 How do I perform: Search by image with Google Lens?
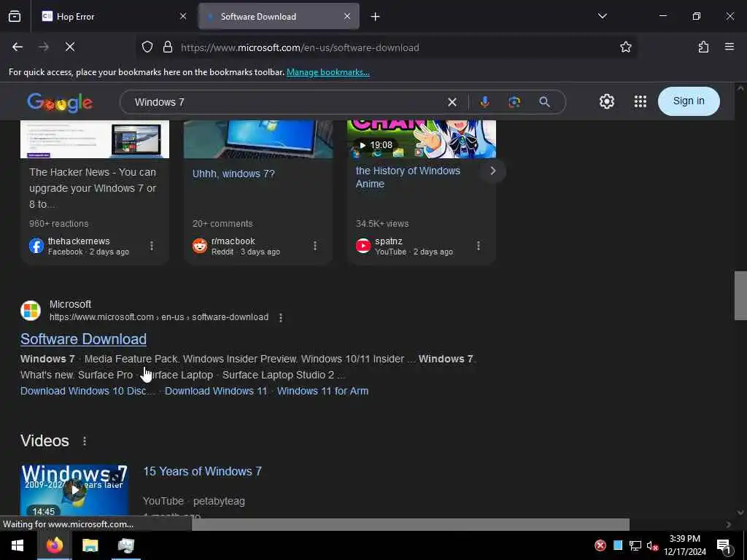point(514,102)
